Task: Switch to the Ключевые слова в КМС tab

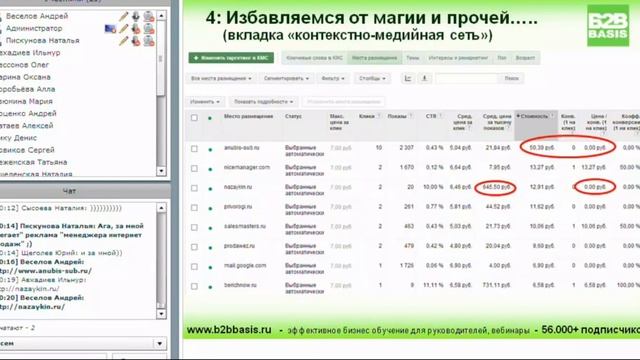Action: (x=314, y=58)
